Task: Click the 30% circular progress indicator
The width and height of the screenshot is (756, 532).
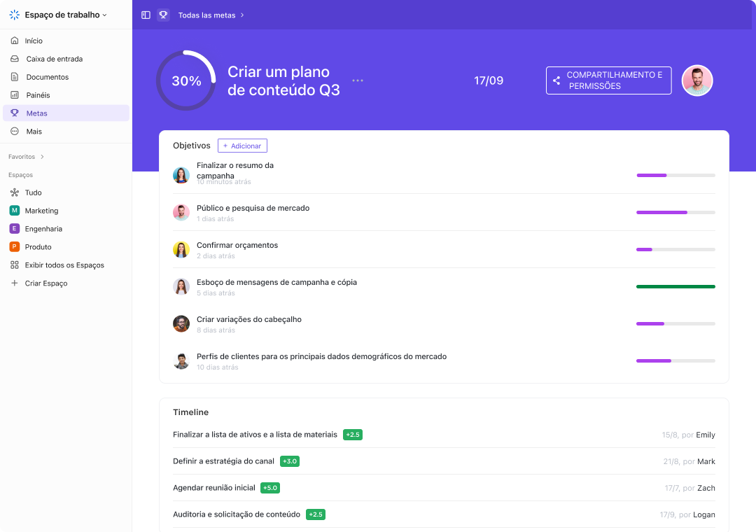Action: 186,80
